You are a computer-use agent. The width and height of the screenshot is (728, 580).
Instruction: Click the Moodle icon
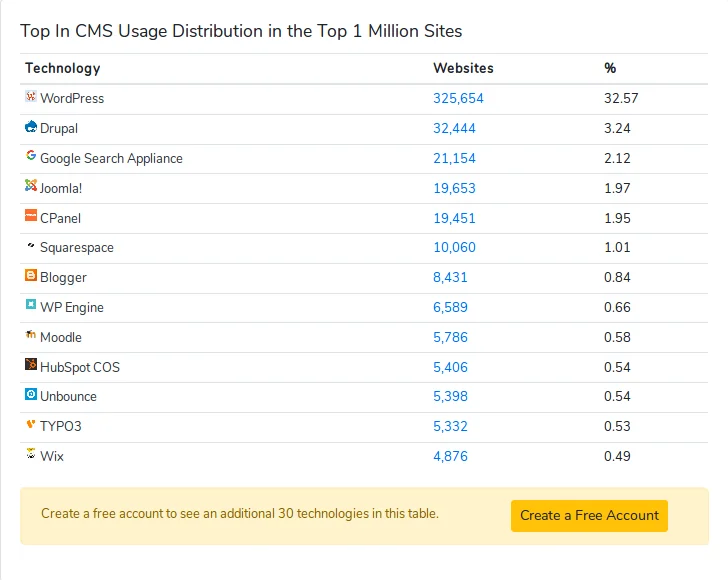(31, 336)
